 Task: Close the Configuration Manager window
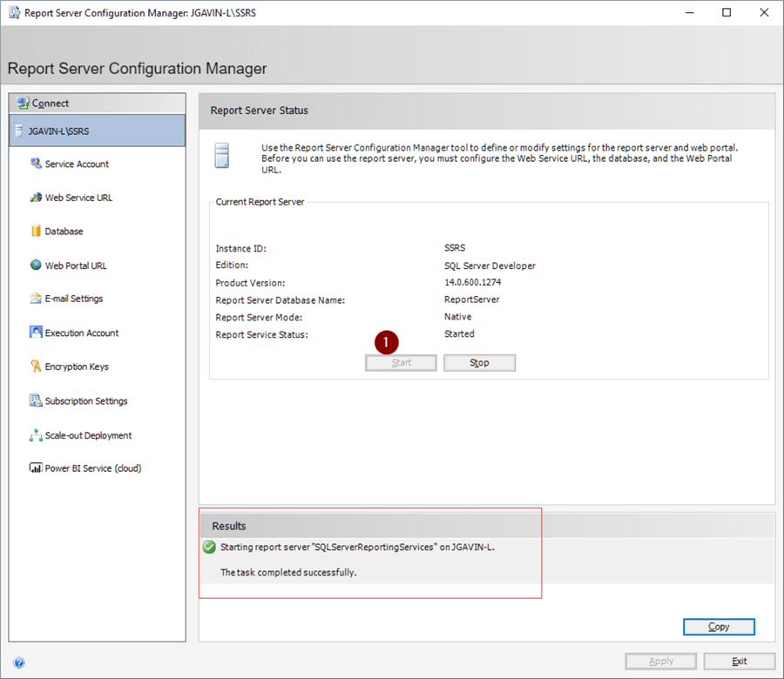[764, 12]
